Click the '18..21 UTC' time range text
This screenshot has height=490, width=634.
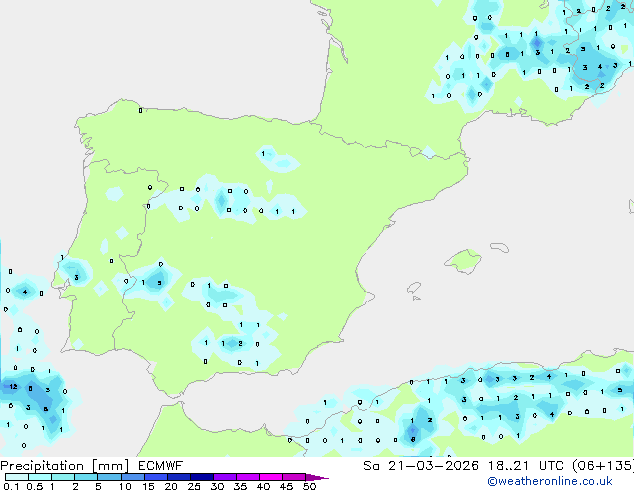point(525,466)
